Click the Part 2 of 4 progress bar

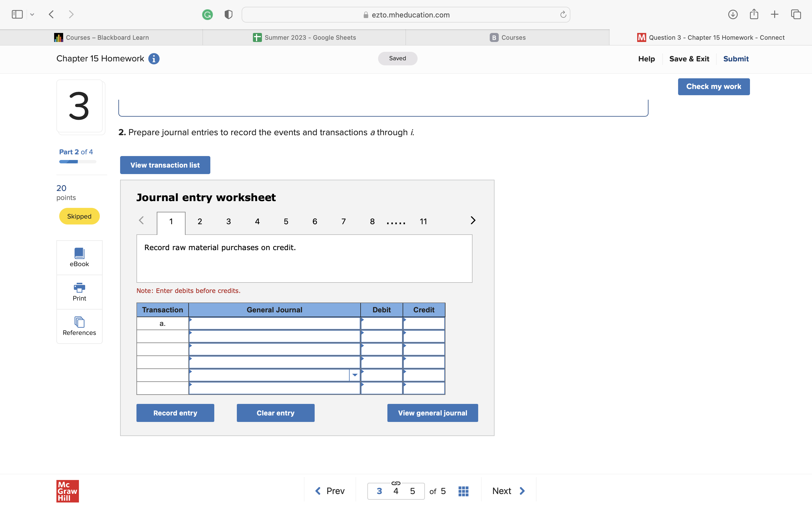click(x=78, y=162)
